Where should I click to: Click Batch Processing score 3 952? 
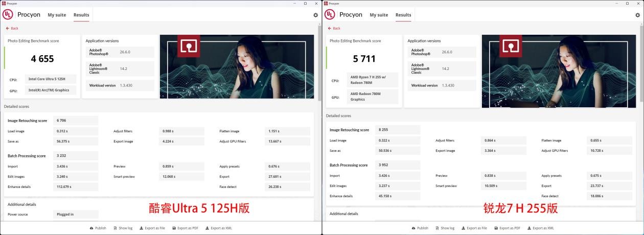pos(398,165)
